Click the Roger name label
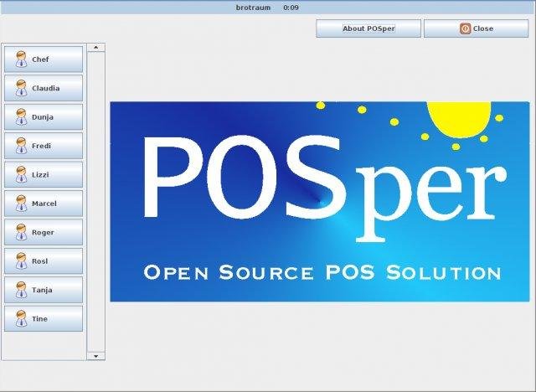The image size is (536, 392). click(43, 232)
